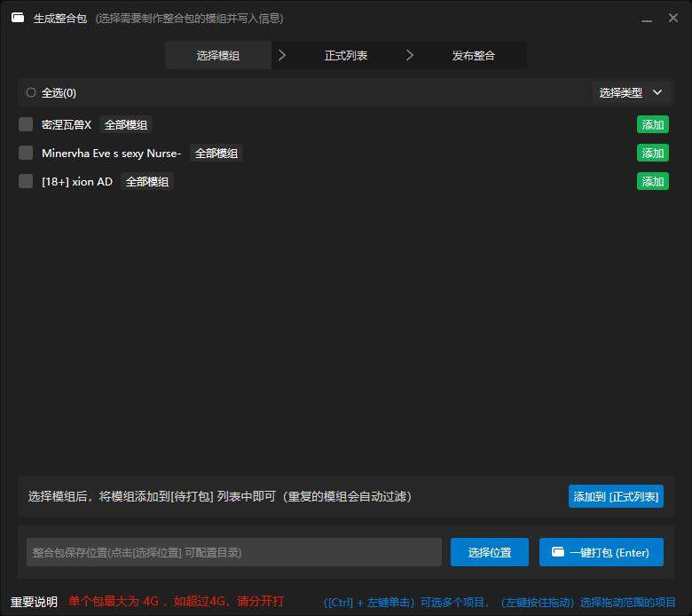Image resolution: width=692 pixels, height=616 pixels.
Task: Open the 选择类型 dropdown
Action: 631,92
